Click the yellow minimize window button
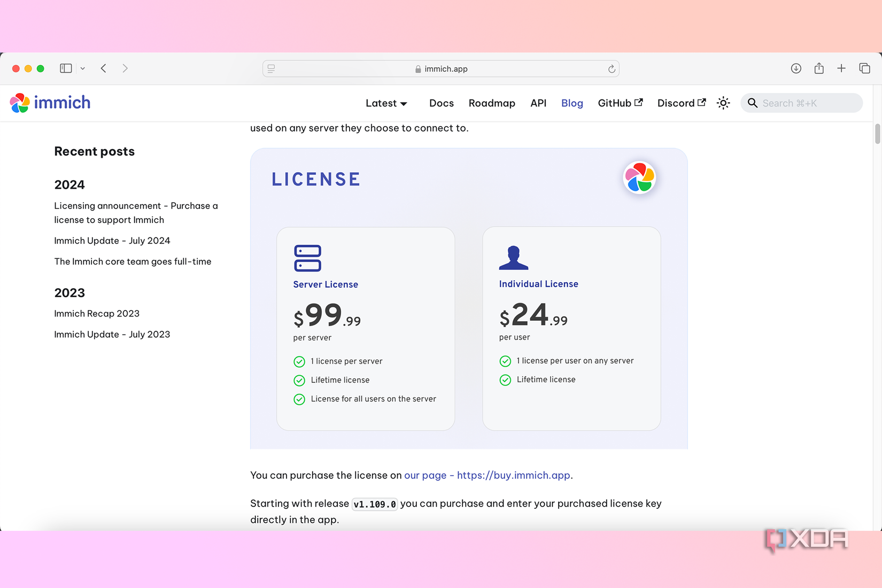This screenshot has height=588, width=882. point(28,68)
